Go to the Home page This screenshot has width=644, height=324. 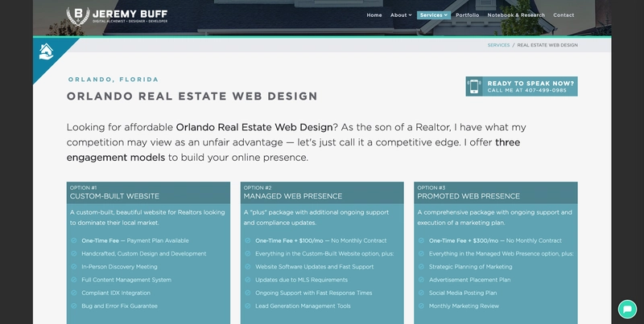(x=374, y=15)
